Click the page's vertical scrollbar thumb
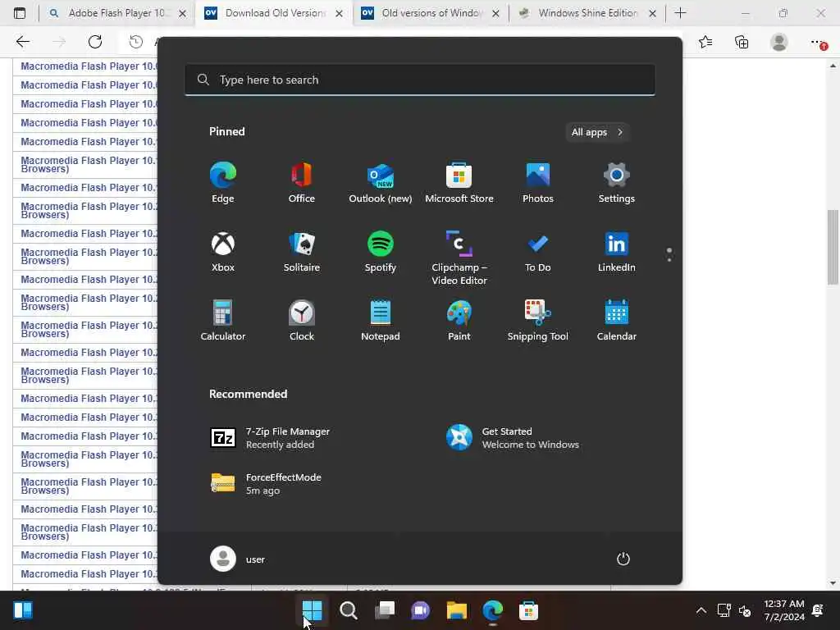Screen dimensions: 840x630 [833, 247]
